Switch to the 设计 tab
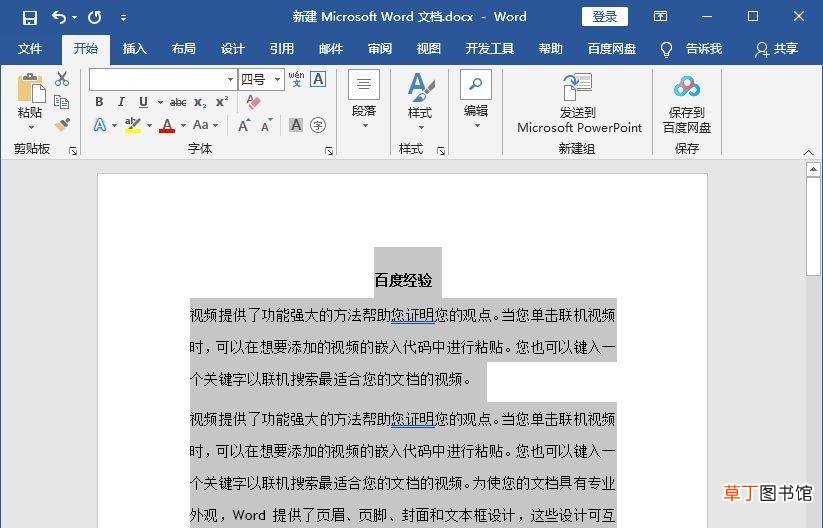 pyautogui.click(x=233, y=49)
